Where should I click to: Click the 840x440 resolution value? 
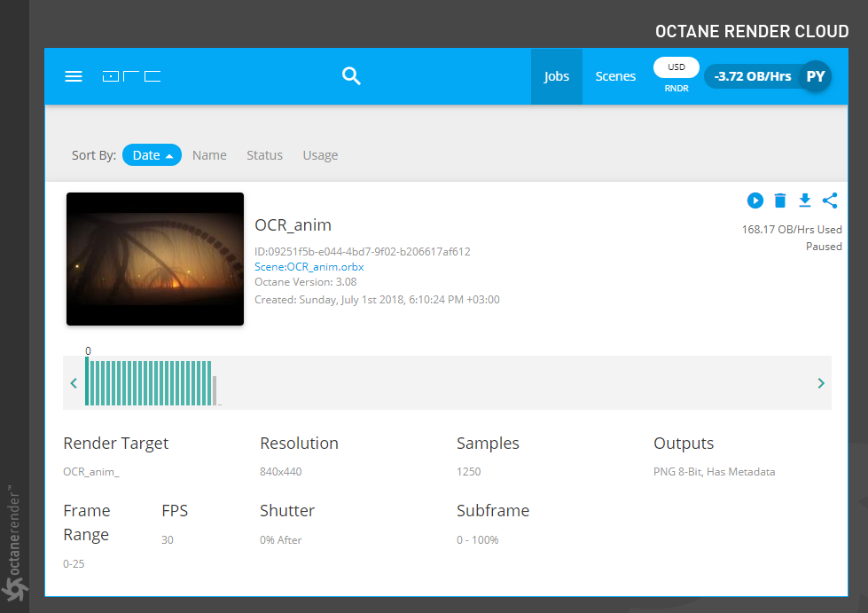coord(281,472)
